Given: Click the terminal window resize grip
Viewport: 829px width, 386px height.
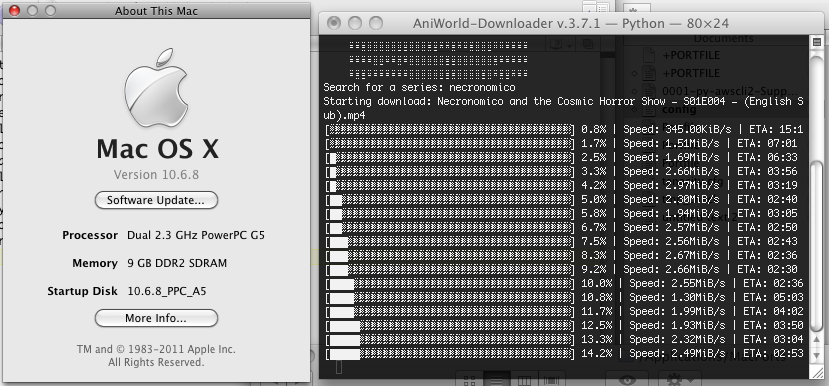Looking at the screenshot, I should [x=817, y=372].
